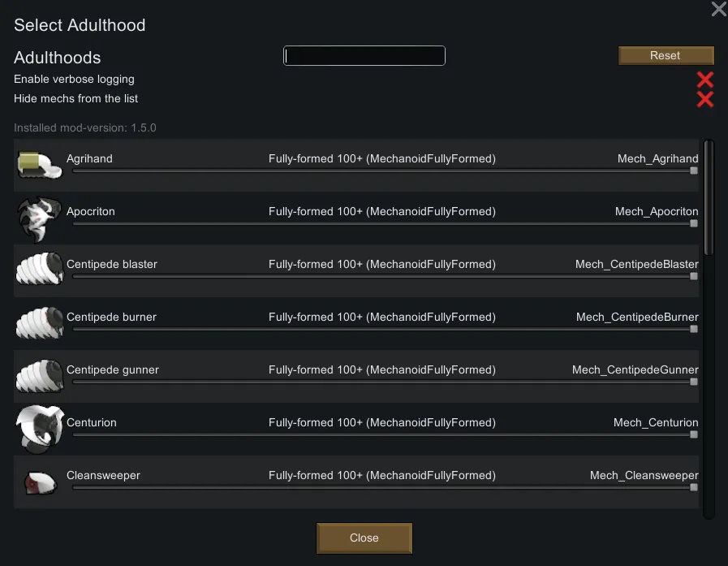Screen dimensions: 728x566
Task: Close the dialog with top-right X icon
Action: 718,10
